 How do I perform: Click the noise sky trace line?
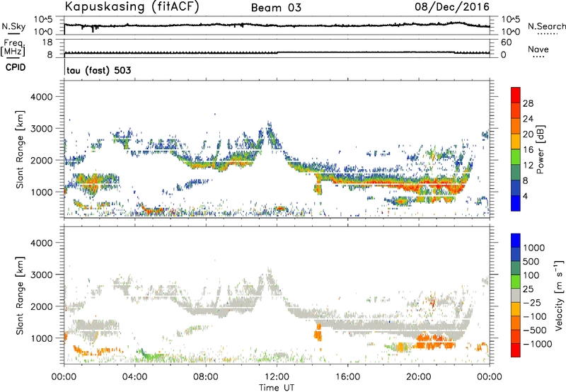277,25
